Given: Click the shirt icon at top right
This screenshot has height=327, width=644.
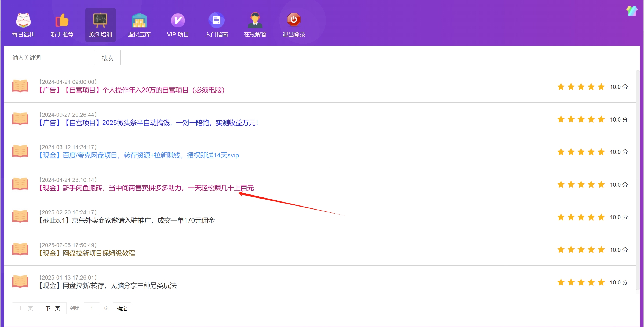Looking at the screenshot, I should click(632, 11).
